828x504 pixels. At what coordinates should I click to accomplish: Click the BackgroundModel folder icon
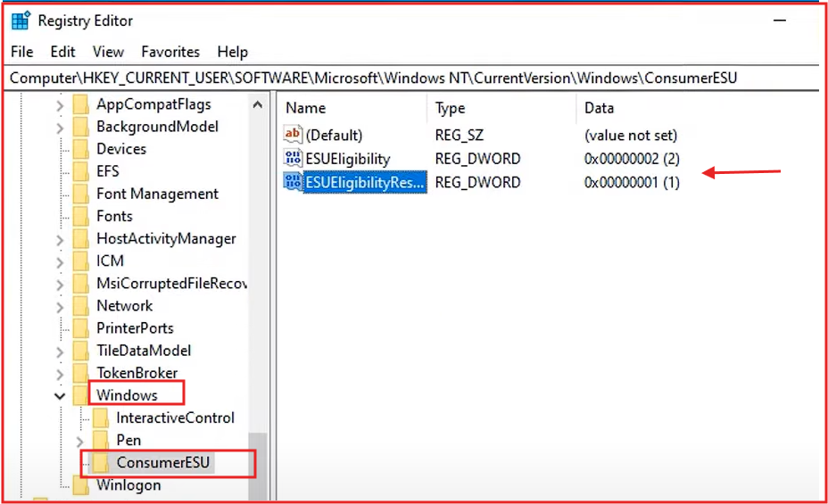tap(81, 127)
